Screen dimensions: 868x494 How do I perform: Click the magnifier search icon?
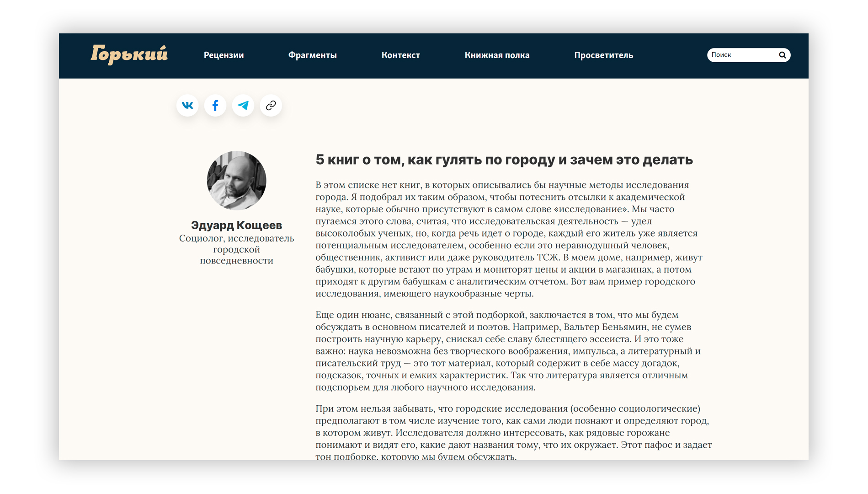click(783, 55)
